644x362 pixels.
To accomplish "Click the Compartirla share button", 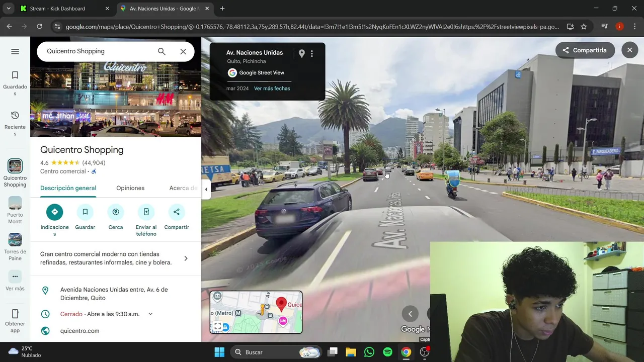I will click(585, 50).
